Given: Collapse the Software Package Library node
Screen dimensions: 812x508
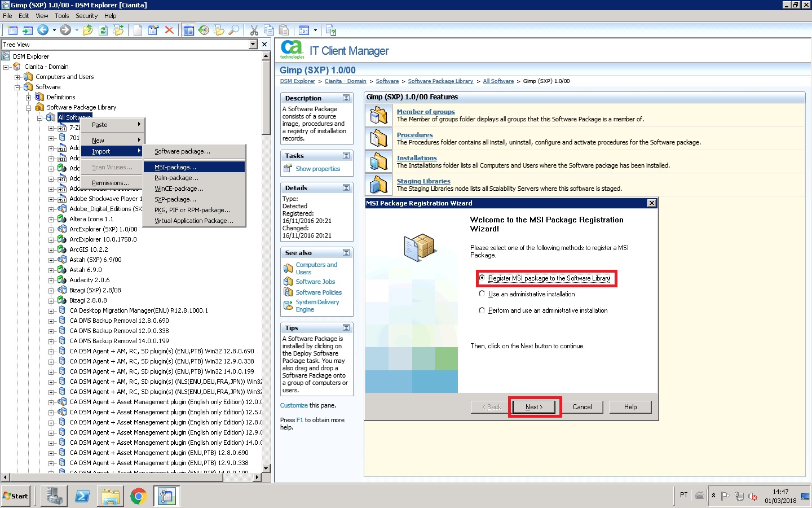Looking at the screenshot, I should coord(28,108).
